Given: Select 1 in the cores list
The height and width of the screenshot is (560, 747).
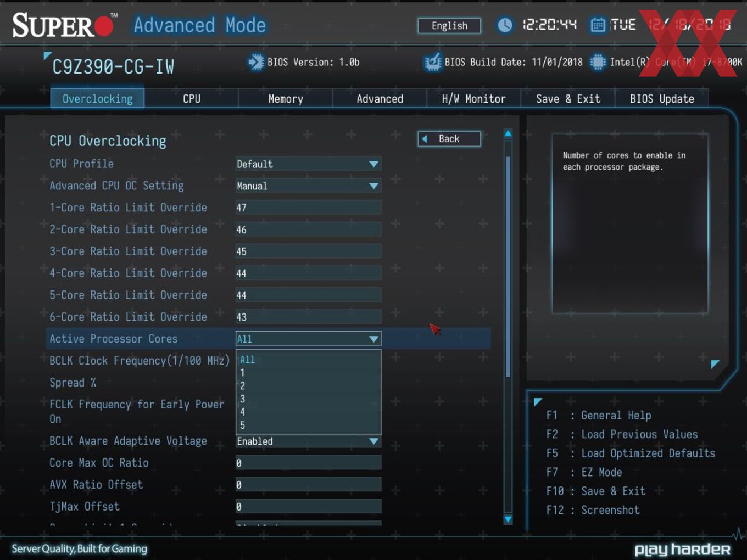Looking at the screenshot, I should point(308,373).
